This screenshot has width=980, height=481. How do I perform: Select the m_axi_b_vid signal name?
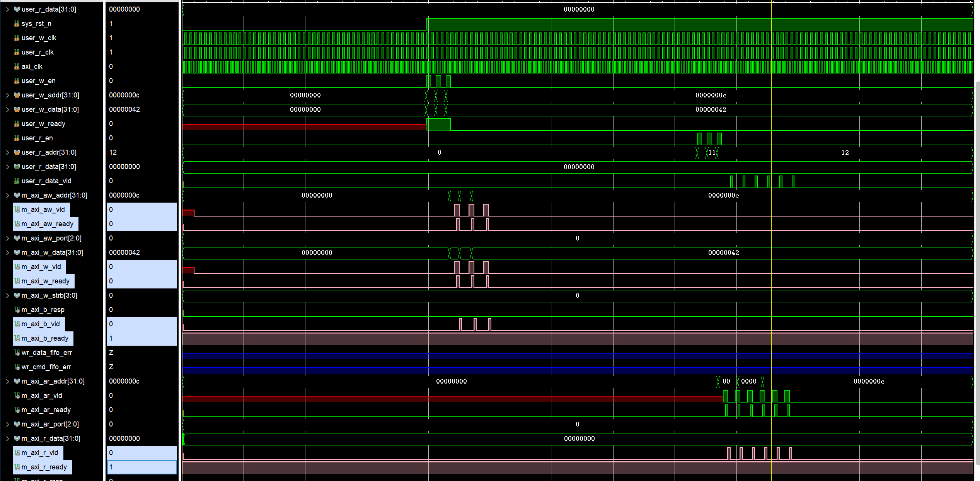point(41,324)
